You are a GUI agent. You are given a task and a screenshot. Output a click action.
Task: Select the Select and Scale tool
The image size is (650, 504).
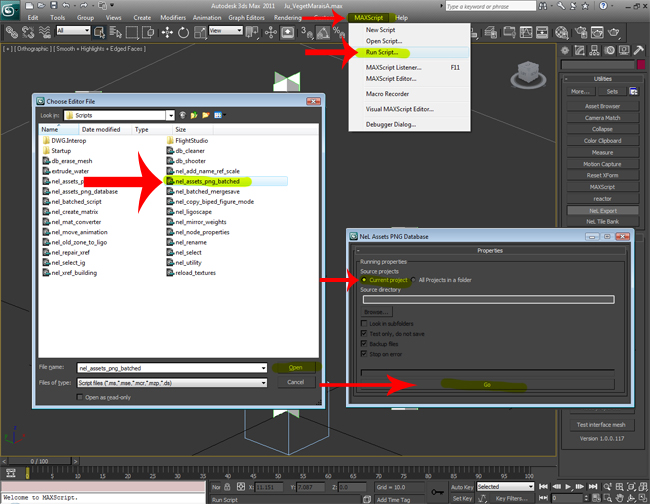point(200,32)
